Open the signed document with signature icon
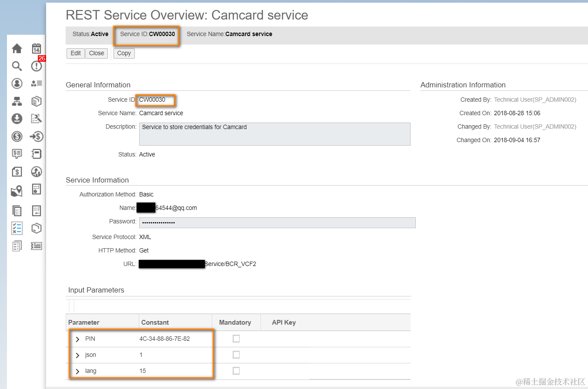 pos(37,211)
